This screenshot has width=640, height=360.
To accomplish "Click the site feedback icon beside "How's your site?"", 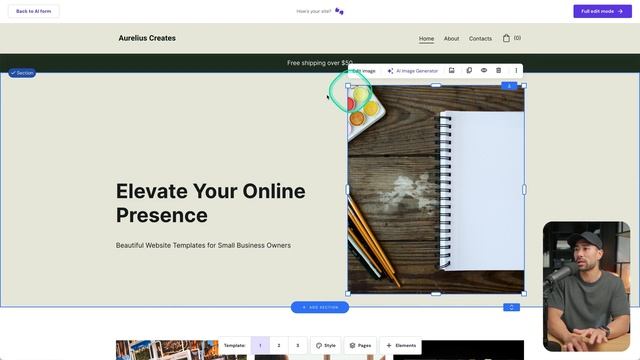I will (339, 11).
